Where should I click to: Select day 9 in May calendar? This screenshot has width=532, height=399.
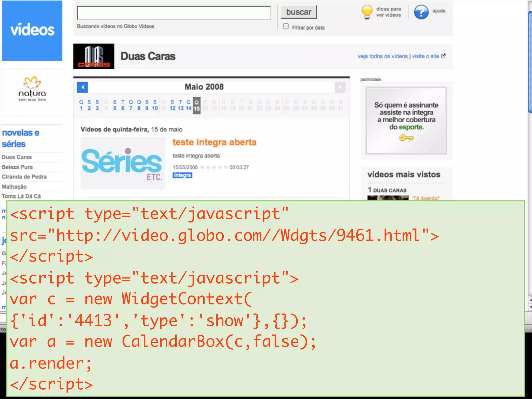point(147,105)
